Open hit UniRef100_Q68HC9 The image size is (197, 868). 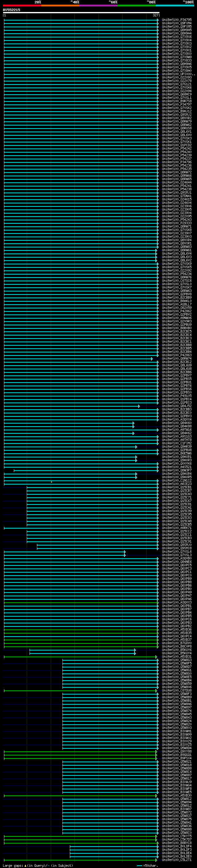point(176,95)
